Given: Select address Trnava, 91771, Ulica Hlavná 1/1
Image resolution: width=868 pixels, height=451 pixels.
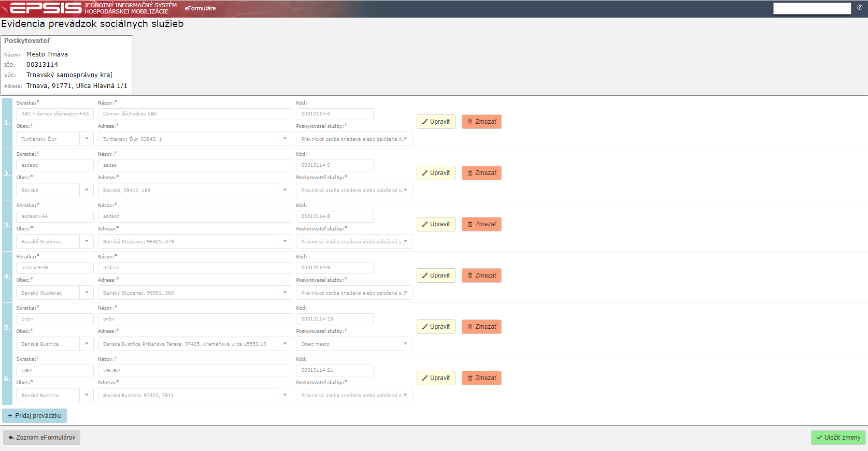Looking at the screenshot, I should [x=77, y=86].
